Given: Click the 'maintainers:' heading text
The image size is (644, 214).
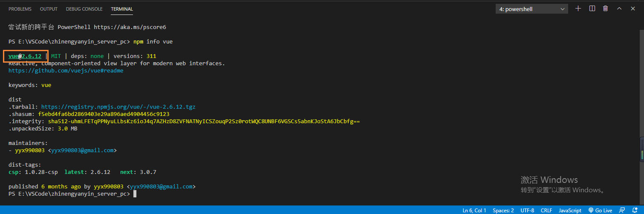Looking at the screenshot, I should 28,143.
